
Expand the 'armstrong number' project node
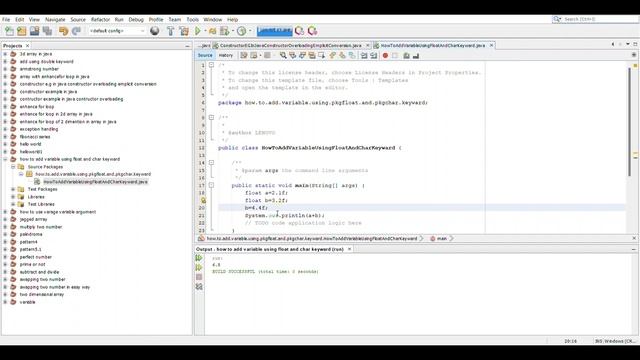5,69
